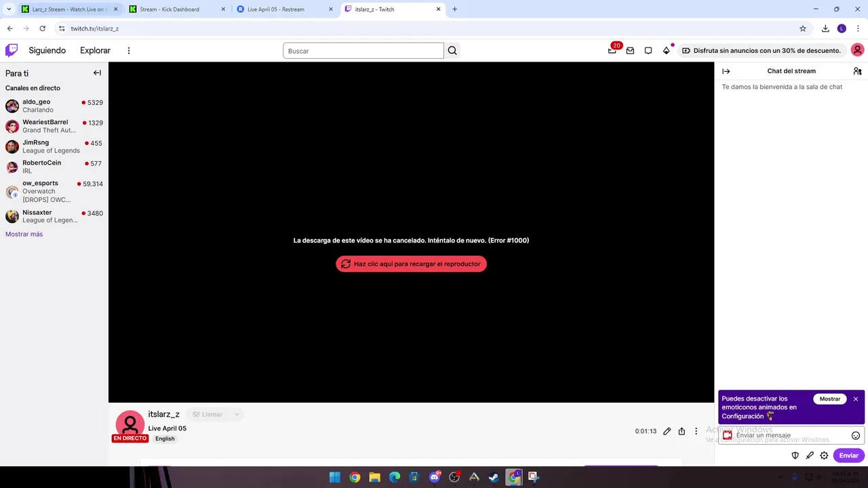Viewport: 868px width, 488px height.
Task: Click the itslarz_z channel avatar
Action: 130,424
